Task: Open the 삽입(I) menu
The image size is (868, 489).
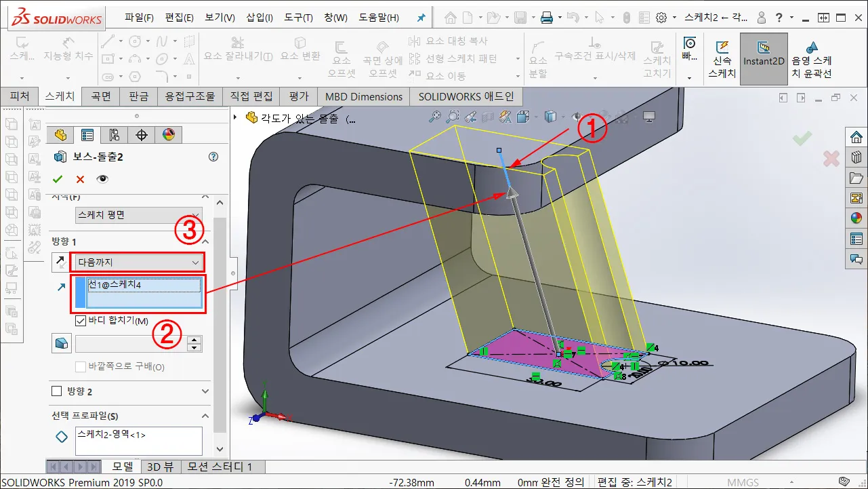Action: point(260,17)
